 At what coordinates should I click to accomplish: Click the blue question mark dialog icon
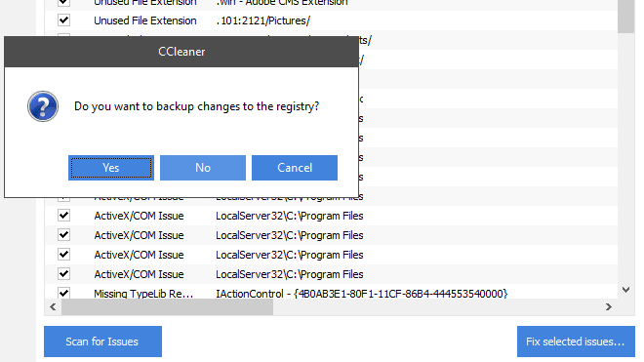[x=43, y=106]
